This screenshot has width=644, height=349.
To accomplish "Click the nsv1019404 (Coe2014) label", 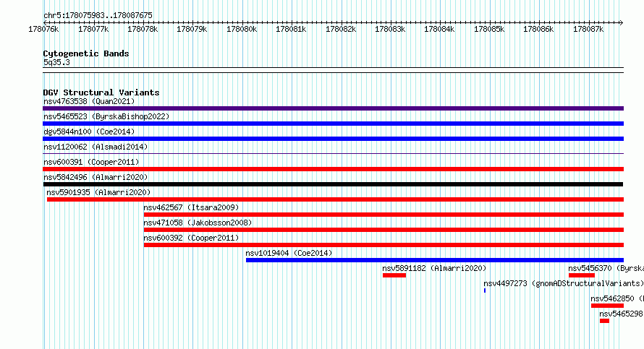I will (289, 253).
